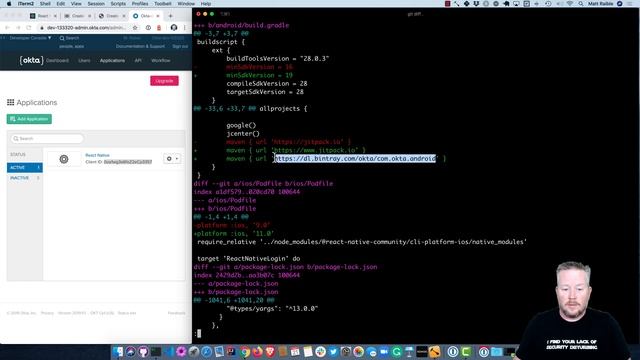The height and width of the screenshot is (360, 640).
Task: Open Visual Studio Code in the Dock
Action: pos(169,351)
